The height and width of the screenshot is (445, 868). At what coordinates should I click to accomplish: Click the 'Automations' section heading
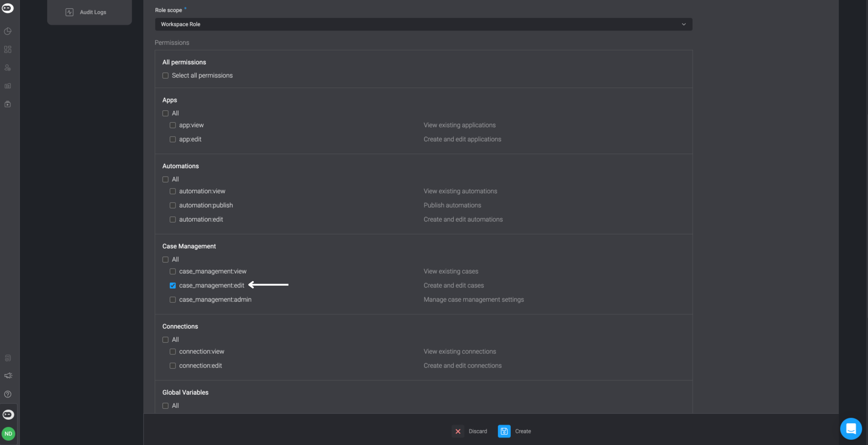(180, 166)
